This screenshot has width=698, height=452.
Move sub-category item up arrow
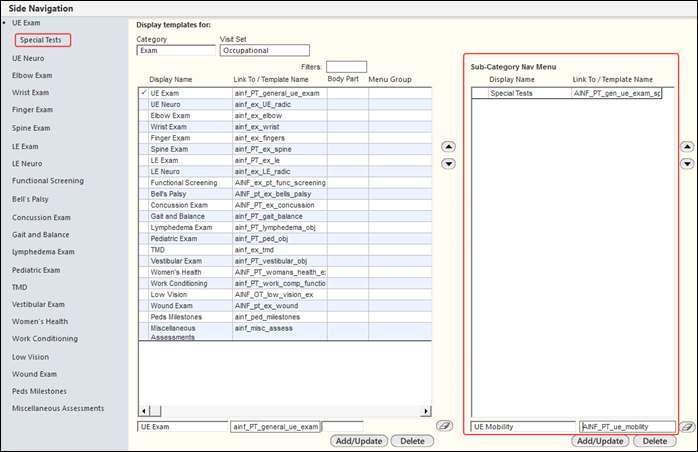[x=687, y=147]
